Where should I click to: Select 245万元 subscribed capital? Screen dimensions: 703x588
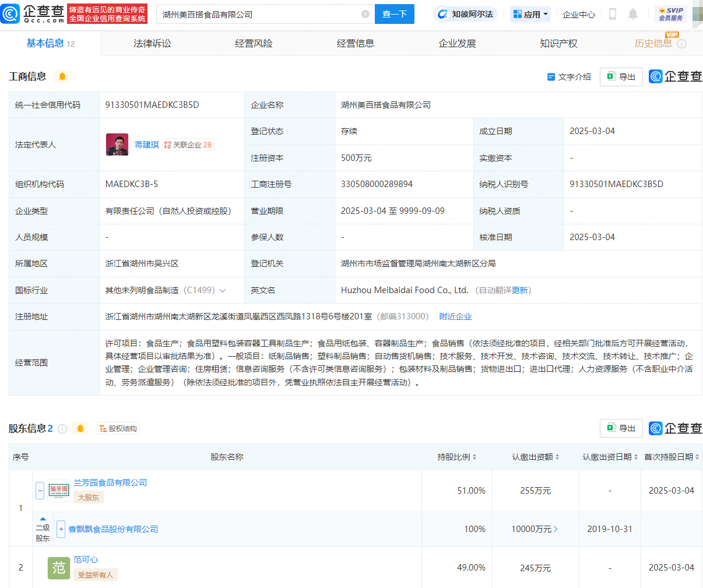click(536, 568)
